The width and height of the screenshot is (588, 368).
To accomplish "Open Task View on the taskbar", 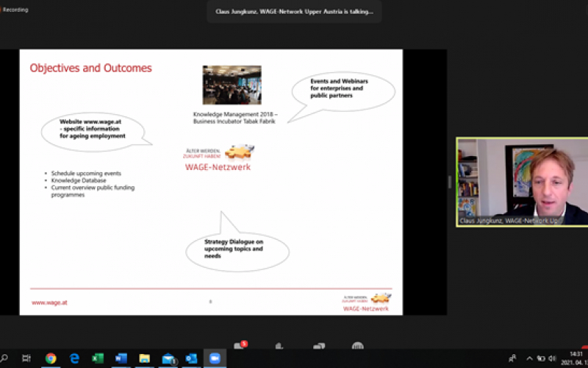I will pos(26,358).
